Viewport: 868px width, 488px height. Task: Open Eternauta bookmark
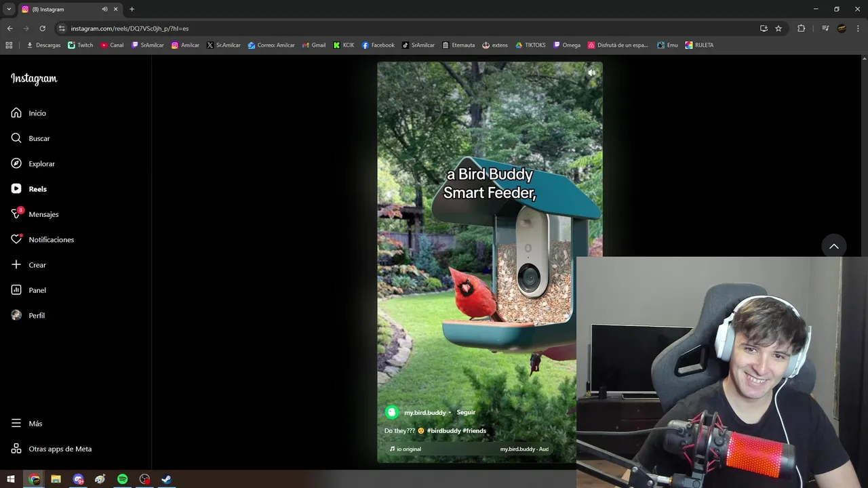[x=458, y=45]
